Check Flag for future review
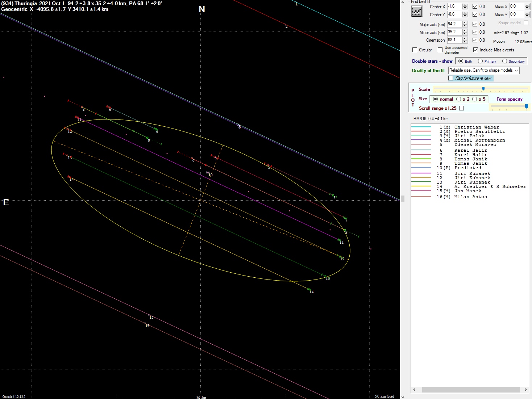Viewport: 532px width, 399px height. [450, 78]
